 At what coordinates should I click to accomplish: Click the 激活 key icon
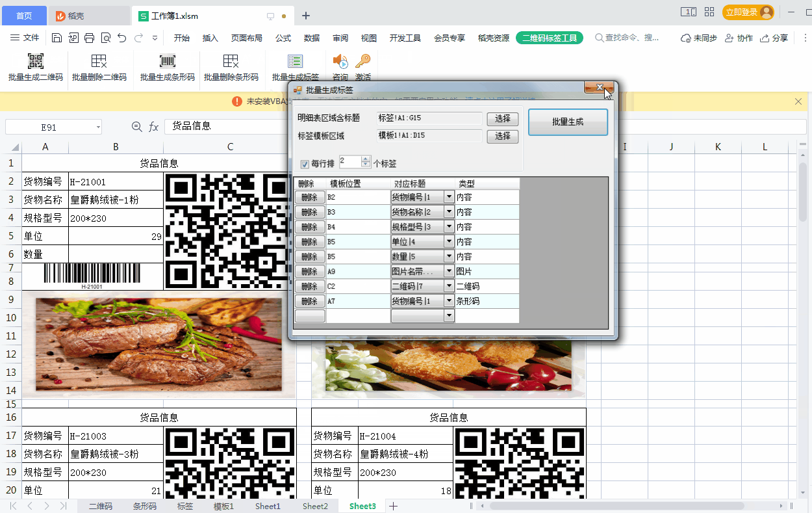pos(362,62)
